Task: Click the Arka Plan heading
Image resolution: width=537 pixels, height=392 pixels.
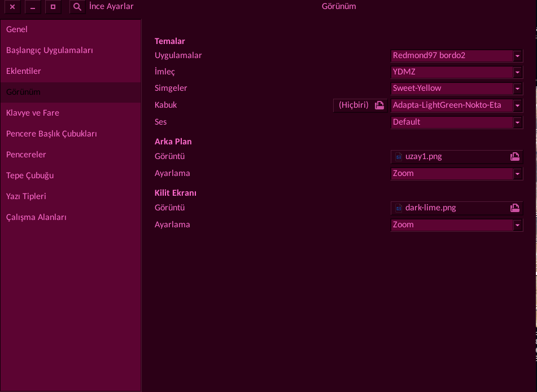Action: coord(173,142)
